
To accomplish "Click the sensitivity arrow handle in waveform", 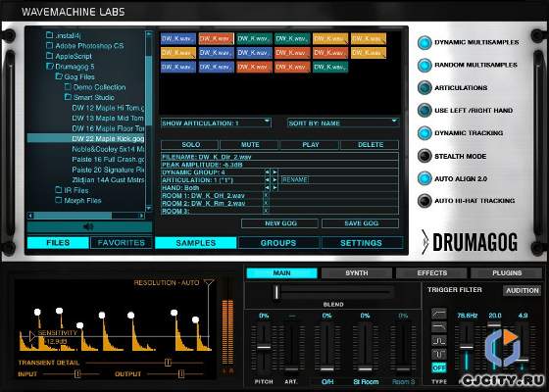I will (32, 336).
